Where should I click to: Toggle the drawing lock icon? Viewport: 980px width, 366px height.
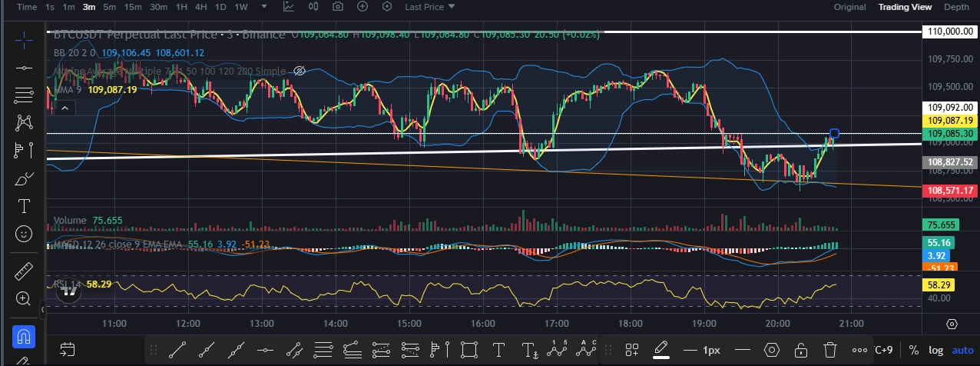[x=801, y=350]
